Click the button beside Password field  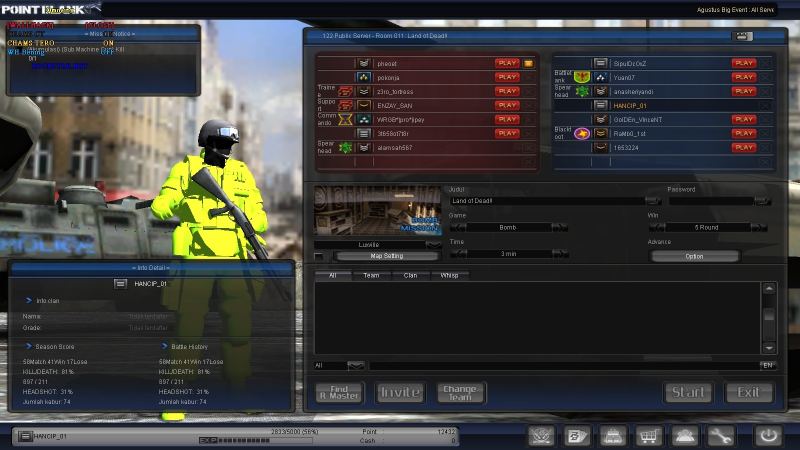pyautogui.click(x=762, y=201)
